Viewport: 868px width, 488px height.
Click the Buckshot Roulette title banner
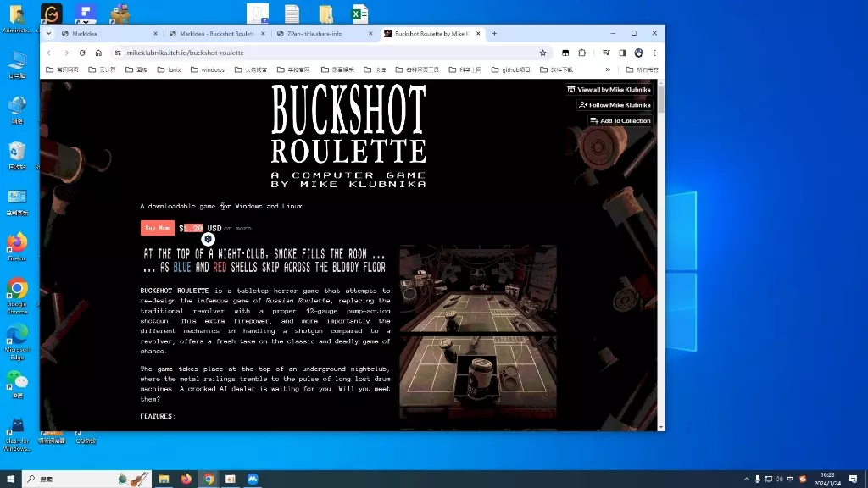point(348,136)
